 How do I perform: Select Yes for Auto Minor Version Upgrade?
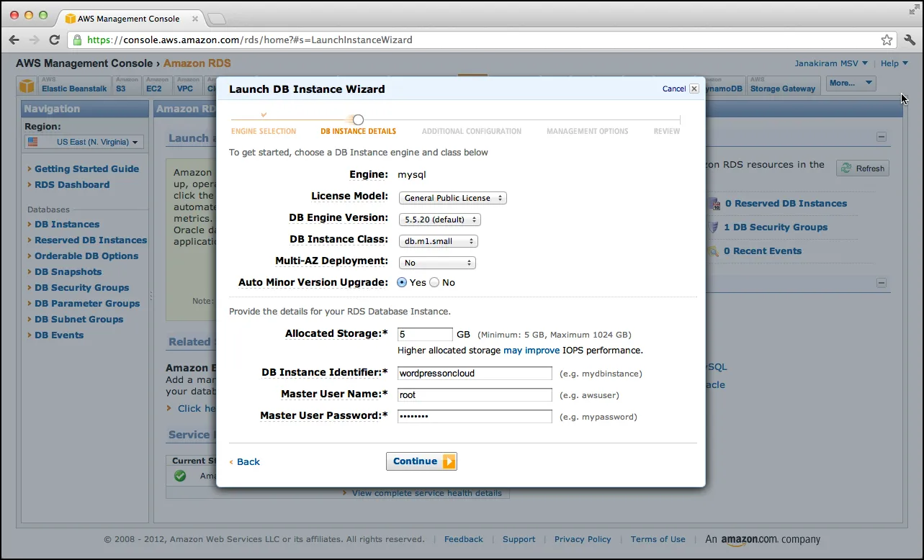[x=402, y=282]
